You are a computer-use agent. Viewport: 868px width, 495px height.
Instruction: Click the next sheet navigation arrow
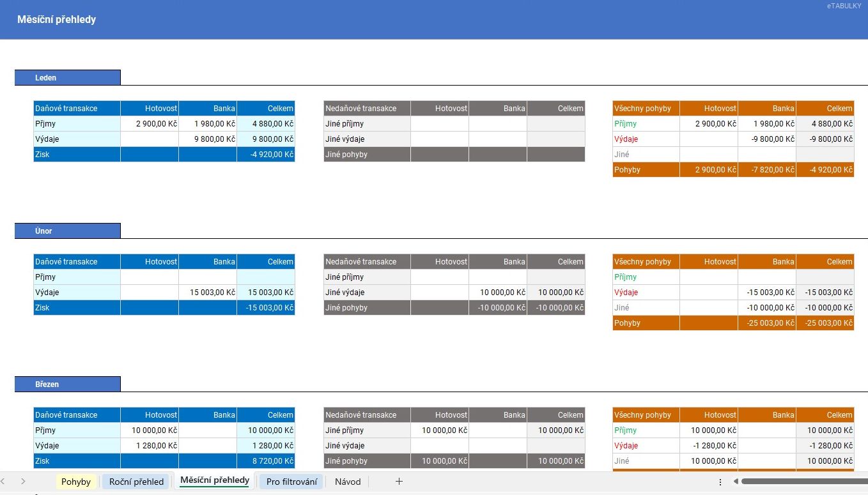[23, 482]
